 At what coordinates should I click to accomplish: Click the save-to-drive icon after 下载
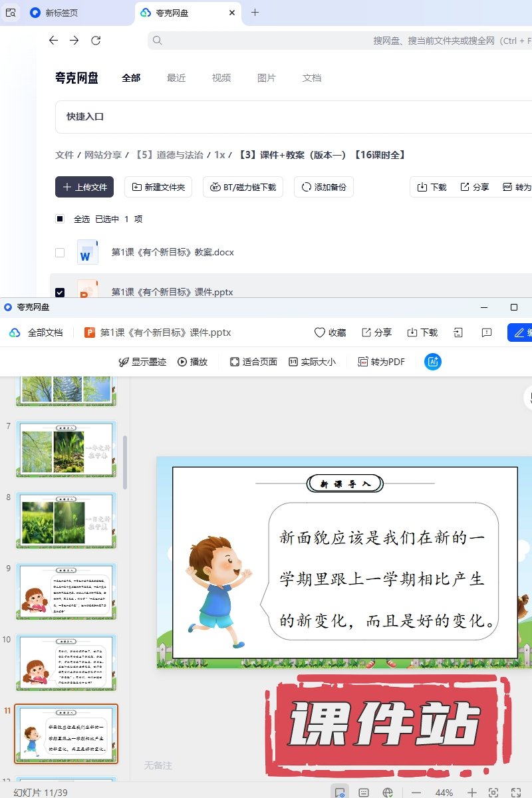[x=458, y=332]
